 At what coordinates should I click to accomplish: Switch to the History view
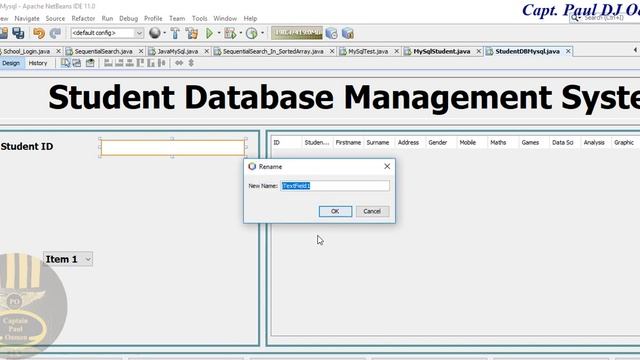click(38, 63)
